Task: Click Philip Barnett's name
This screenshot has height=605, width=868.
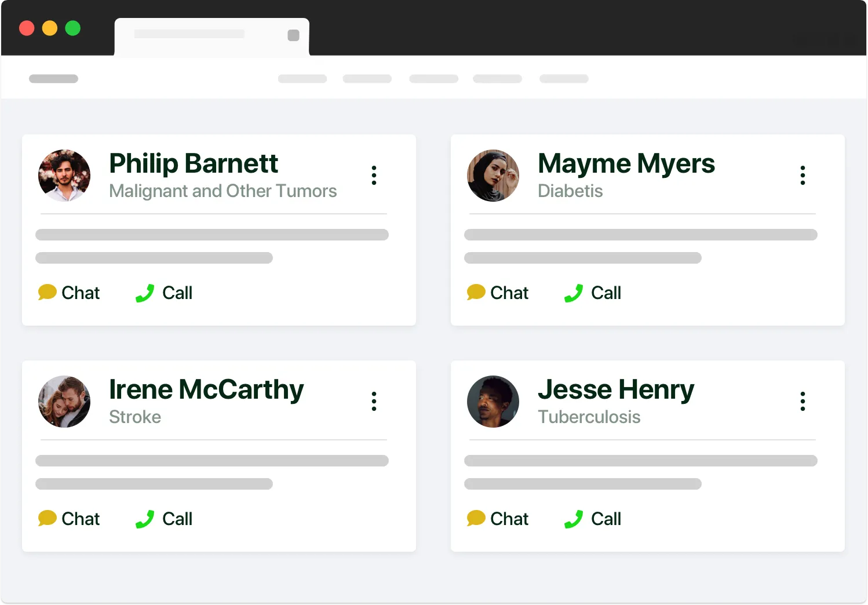Action: point(194,163)
